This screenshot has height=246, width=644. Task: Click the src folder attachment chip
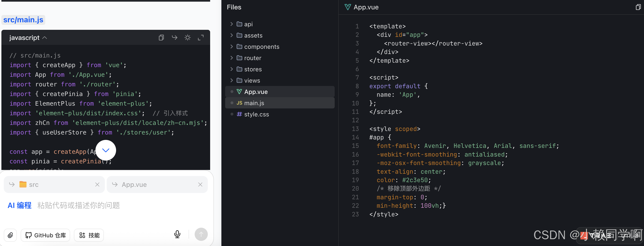[x=54, y=185]
